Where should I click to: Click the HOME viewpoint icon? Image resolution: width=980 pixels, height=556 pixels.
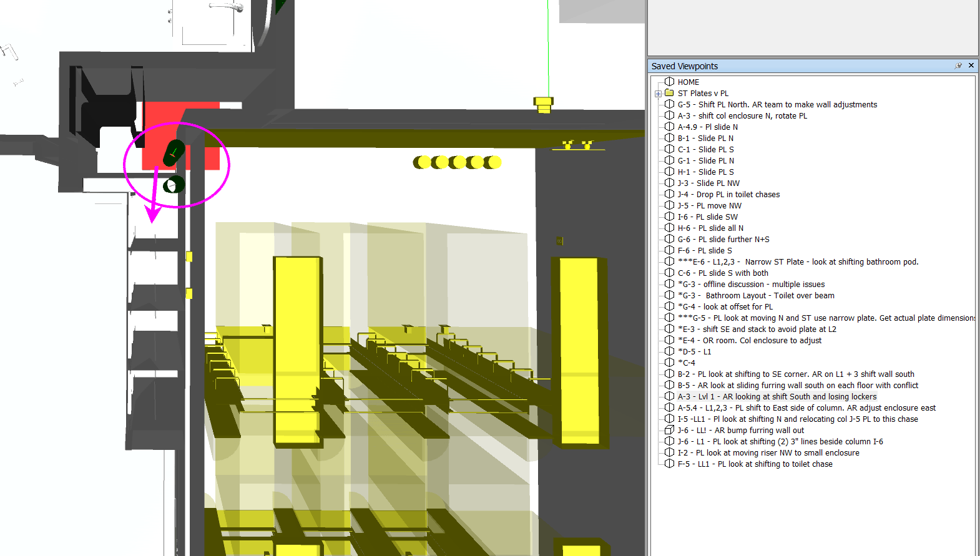669,82
